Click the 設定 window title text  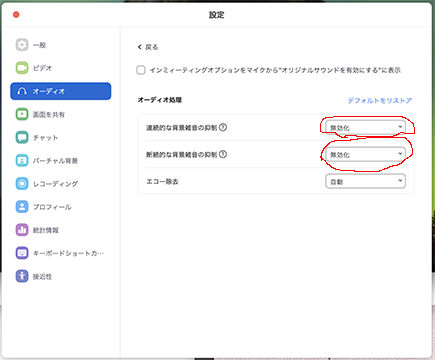click(217, 15)
